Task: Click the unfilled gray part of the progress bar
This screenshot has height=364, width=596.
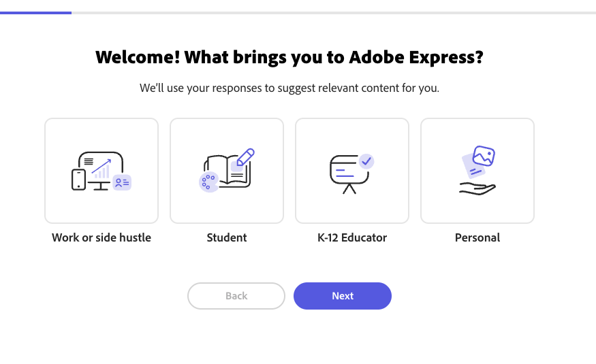Action: click(x=334, y=12)
